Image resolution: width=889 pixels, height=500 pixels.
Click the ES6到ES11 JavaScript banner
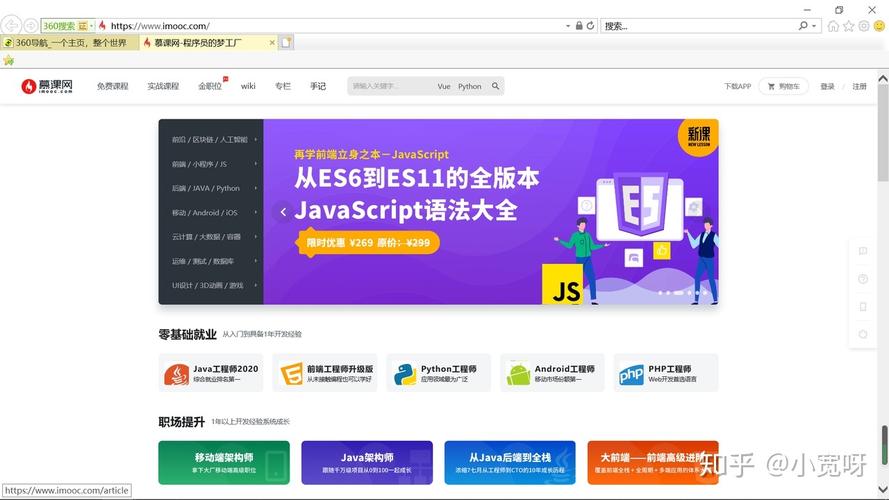tap(491, 211)
